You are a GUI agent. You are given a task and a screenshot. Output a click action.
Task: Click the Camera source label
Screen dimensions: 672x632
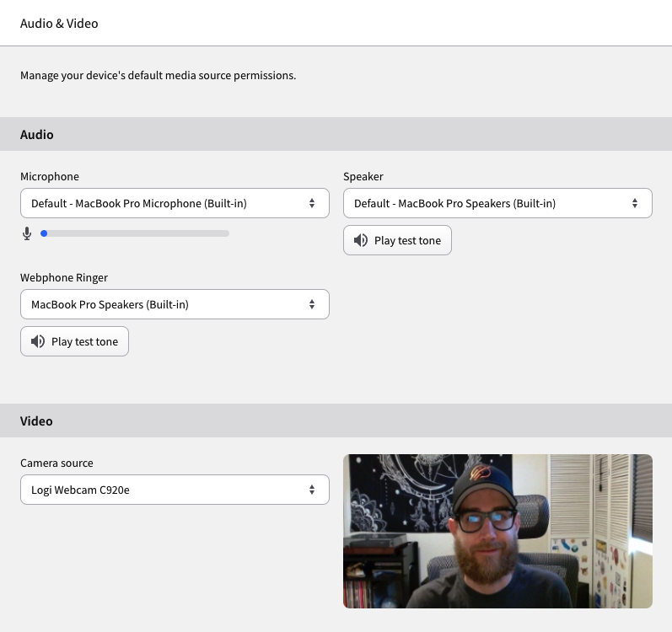click(56, 463)
